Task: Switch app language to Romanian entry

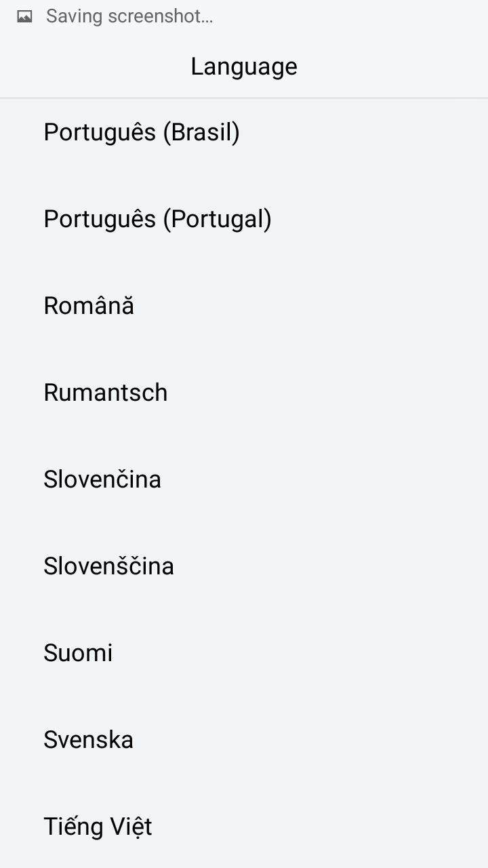Action: (244, 306)
